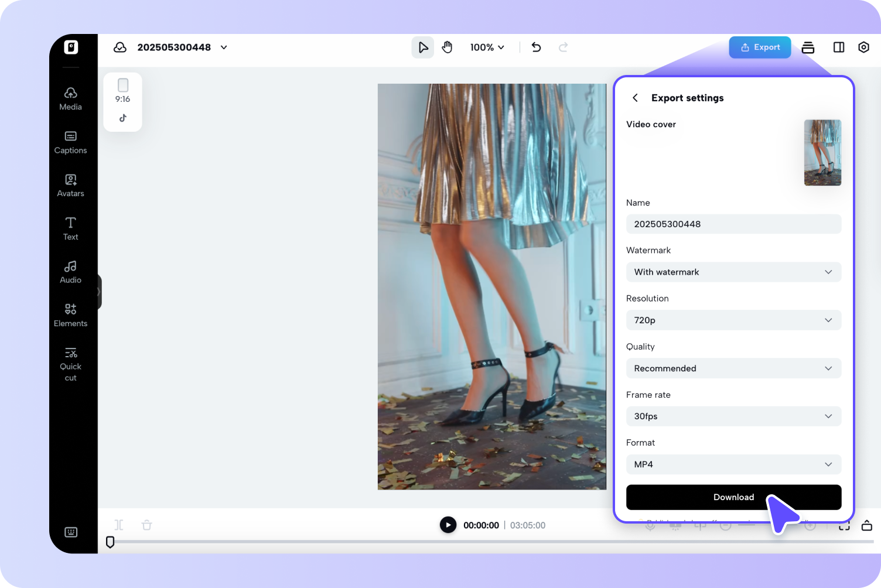Undo the last action
The image size is (881, 588).
(x=536, y=47)
